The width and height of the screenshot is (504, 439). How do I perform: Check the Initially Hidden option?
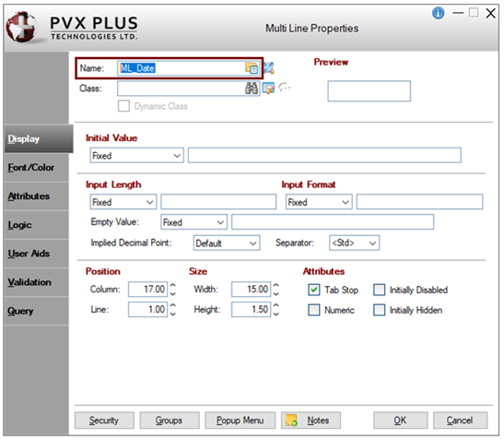pyautogui.click(x=379, y=310)
